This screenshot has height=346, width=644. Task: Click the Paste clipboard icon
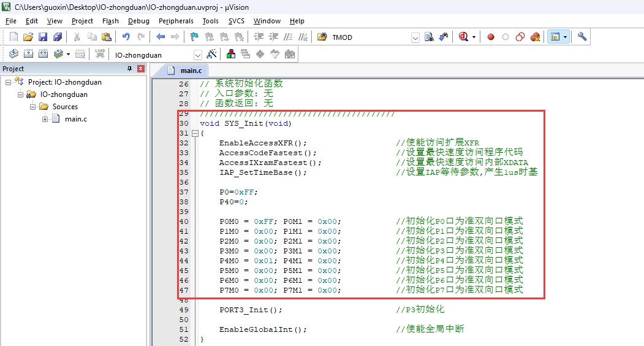(x=107, y=37)
